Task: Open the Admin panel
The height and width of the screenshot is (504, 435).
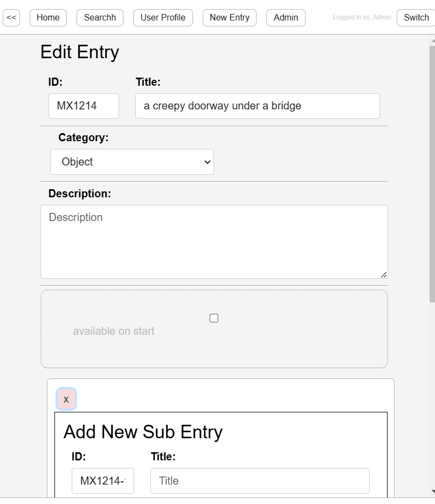Action: tap(286, 17)
